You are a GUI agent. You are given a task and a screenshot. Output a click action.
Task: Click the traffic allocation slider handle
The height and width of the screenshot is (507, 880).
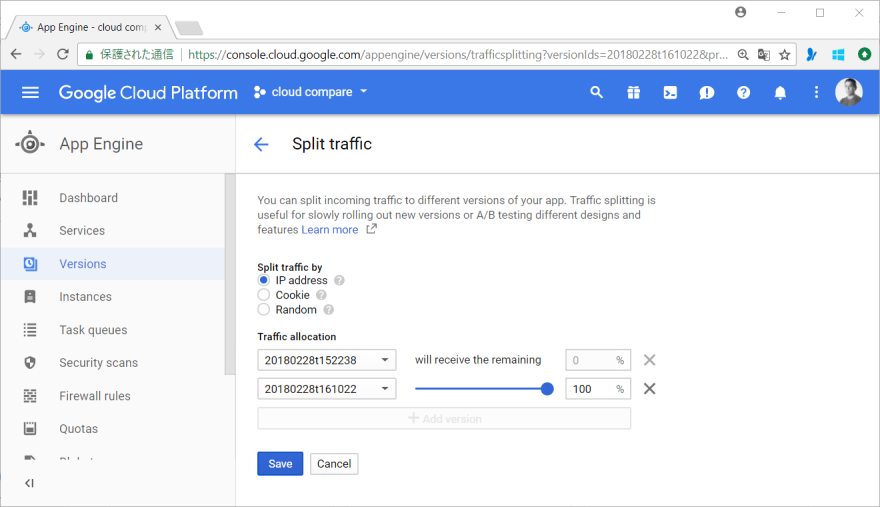[x=547, y=389]
